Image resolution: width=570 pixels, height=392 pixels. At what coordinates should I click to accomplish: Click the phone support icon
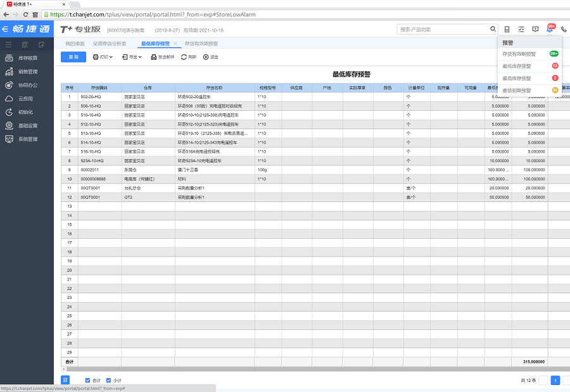pos(564,29)
